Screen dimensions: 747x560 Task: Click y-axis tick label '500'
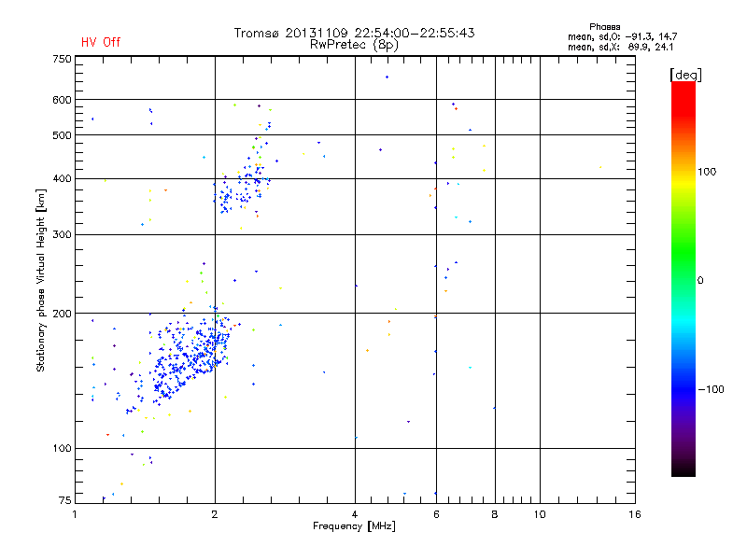click(x=62, y=135)
